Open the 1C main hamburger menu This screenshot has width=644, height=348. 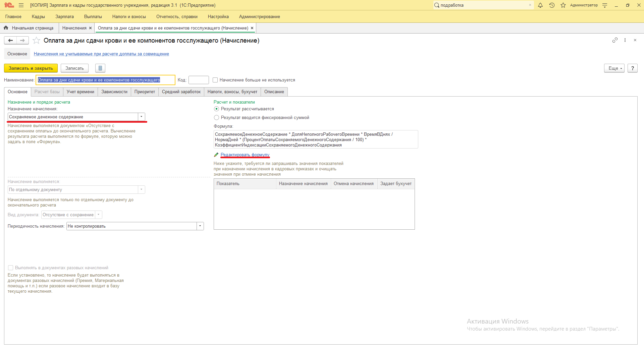21,5
